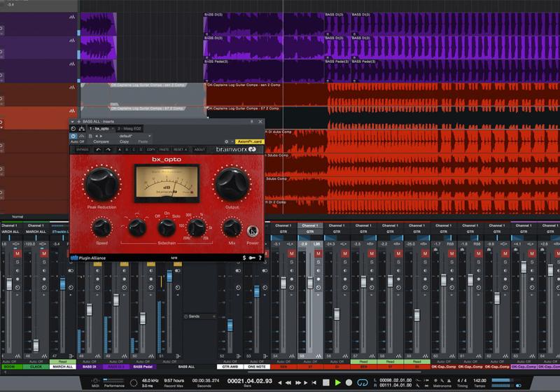560x392 pixels.
Task: Click Copy in the plugin window header
Action: [x=125, y=141]
